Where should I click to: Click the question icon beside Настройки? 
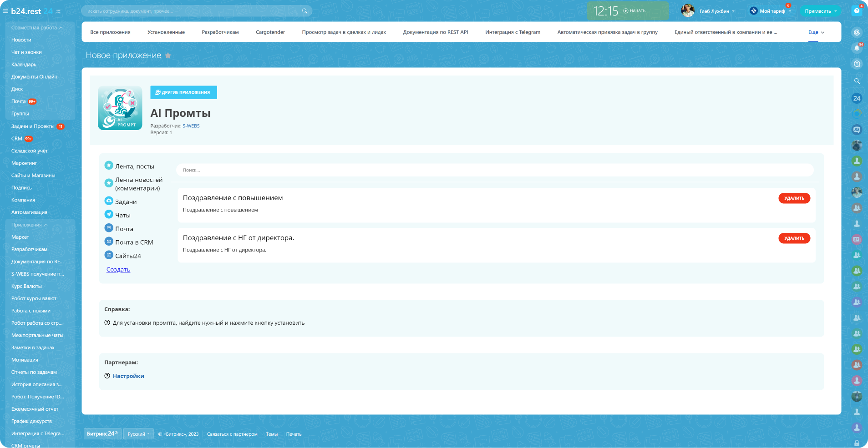coord(107,376)
